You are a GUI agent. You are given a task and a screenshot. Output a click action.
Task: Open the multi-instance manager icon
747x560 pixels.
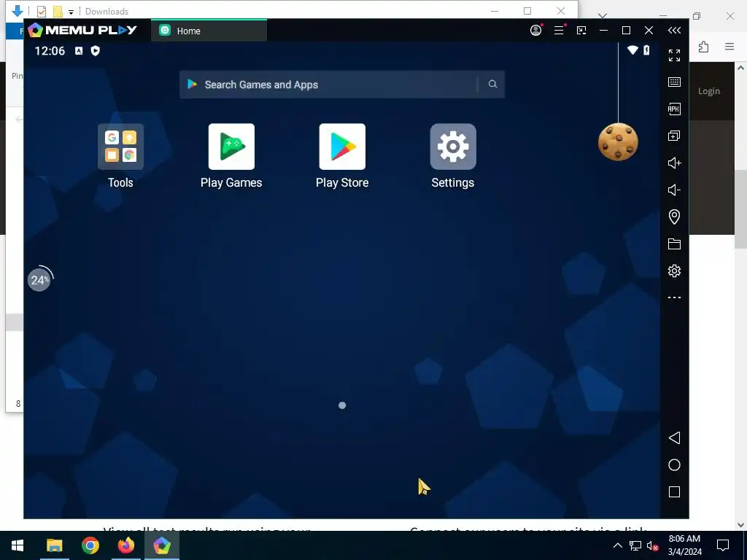click(x=674, y=136)
